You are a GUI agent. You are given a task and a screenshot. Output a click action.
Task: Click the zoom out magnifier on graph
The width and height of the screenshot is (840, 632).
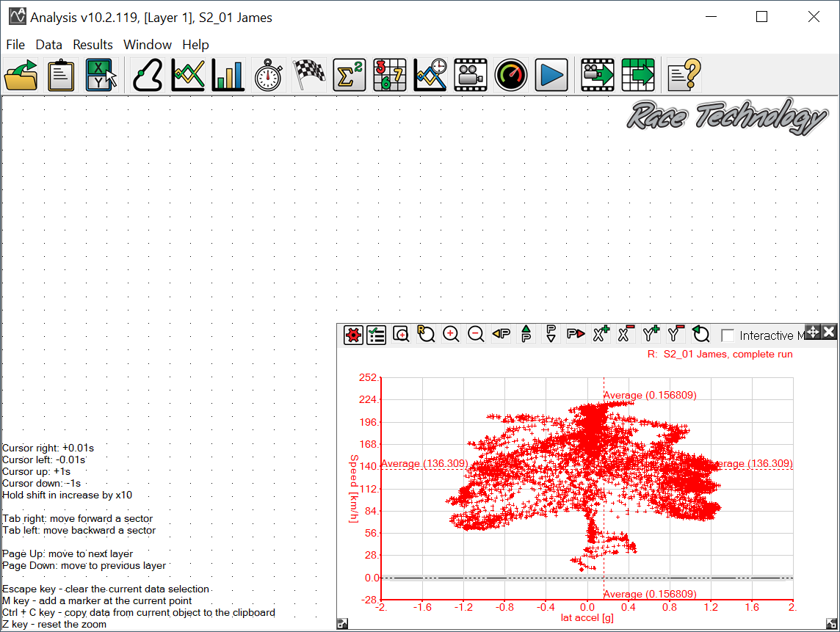[476, 335]
